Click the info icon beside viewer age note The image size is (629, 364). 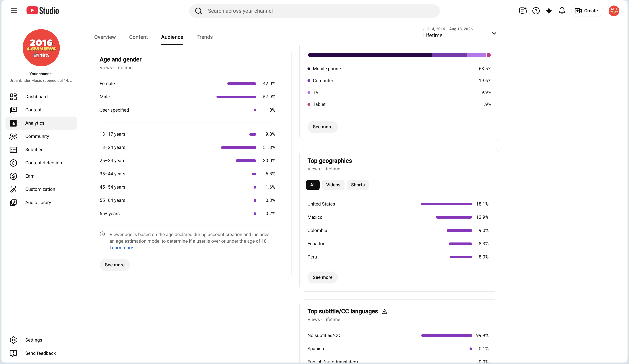tap(102, 234)
